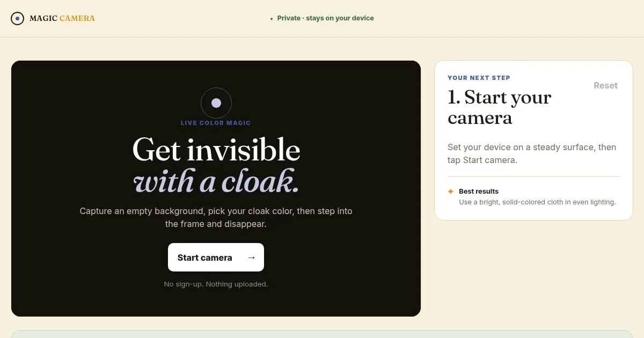This screenshot has width=644, height=338.
Task: Click the green privacy status dot
Action: click(x=272, y=19)
